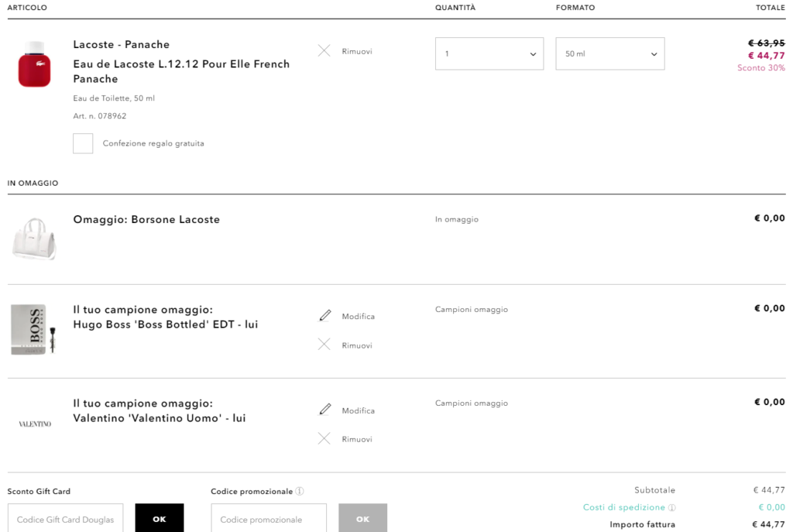Click pencil icon for Hugo Boss sample
Image resolution: width=793 pixels, height=532 pixels.
(x=324, y=316)
